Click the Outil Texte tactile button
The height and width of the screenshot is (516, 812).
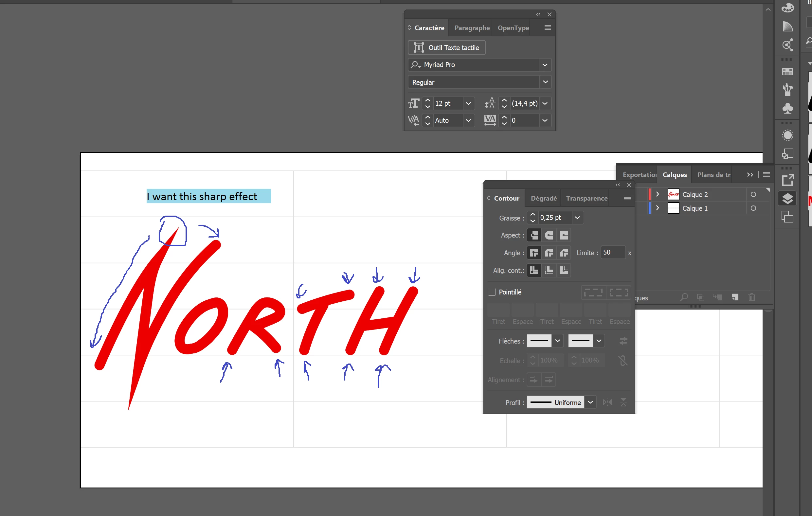pyautogui.click(x=446, y=47)
